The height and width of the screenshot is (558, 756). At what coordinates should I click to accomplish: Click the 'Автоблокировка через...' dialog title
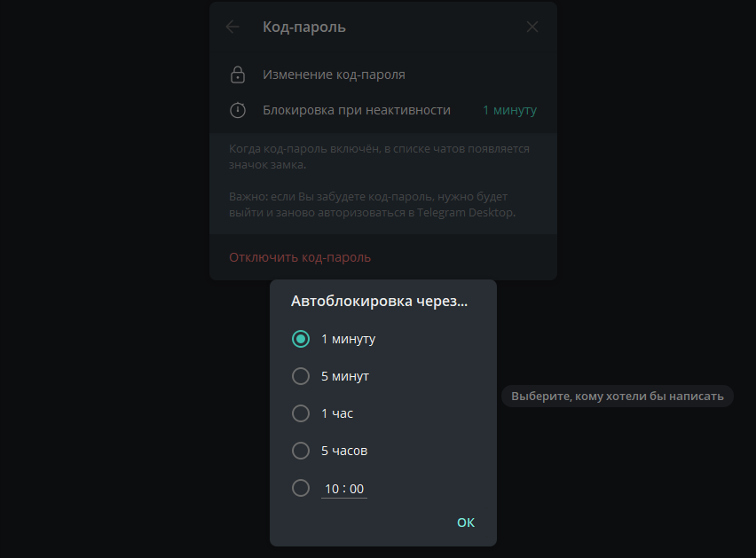379,302
